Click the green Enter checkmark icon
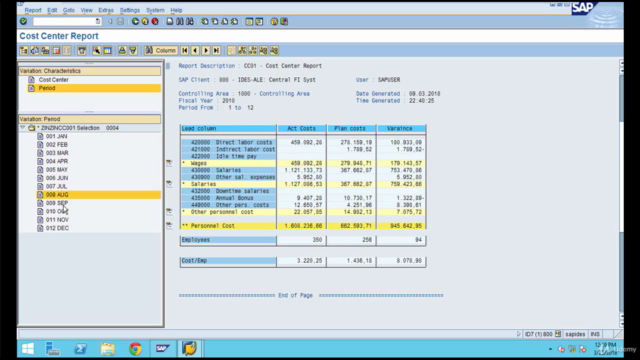 coord(23,21)
